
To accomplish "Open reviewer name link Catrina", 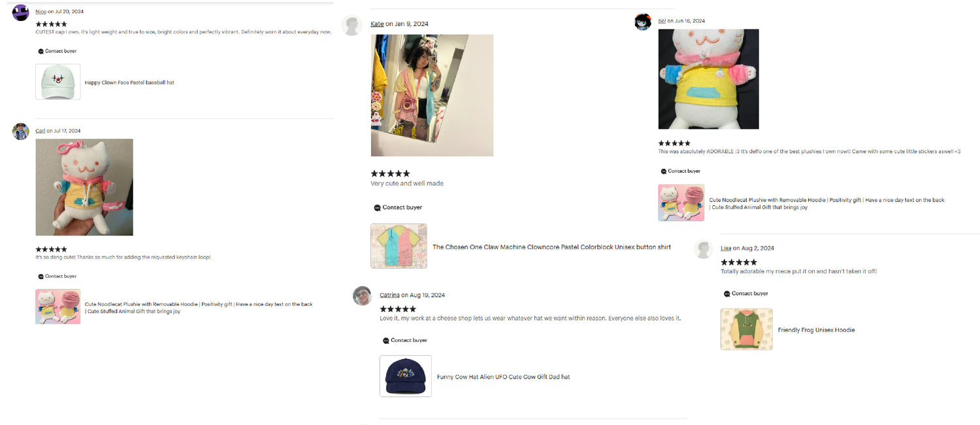I will [x=389, y=295].
